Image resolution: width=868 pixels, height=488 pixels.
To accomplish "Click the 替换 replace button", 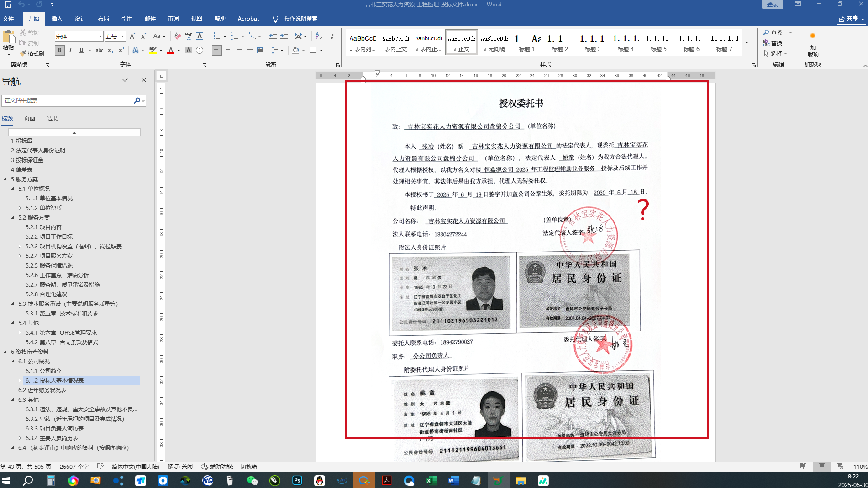I will click(x=773, y=43).
